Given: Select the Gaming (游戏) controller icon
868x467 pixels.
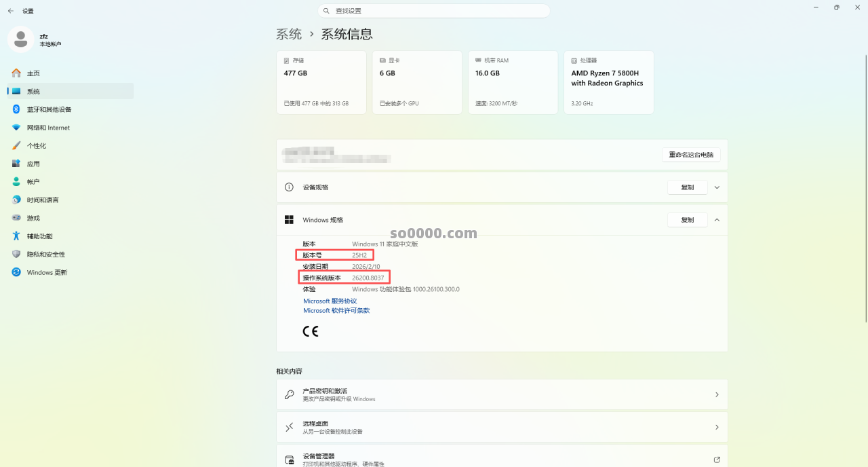Looking at the screenshot, I should [16, 218].
